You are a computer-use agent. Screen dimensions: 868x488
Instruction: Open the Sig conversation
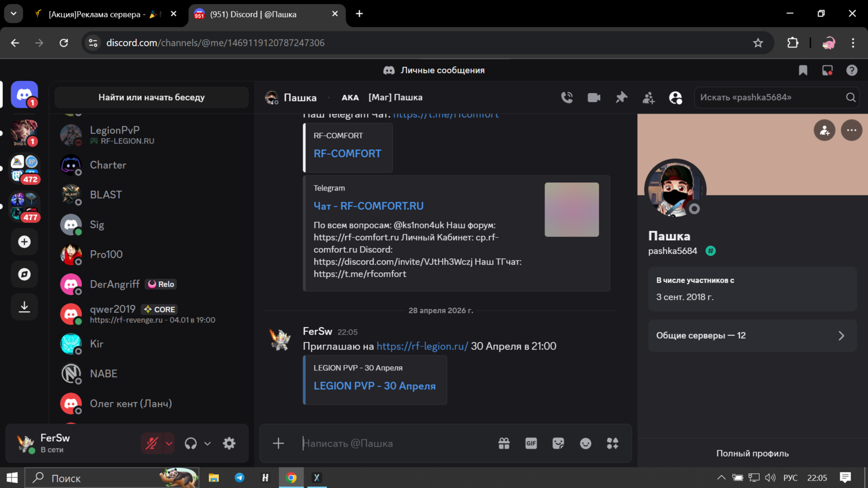pyautogui.click(x=152, y=225)
